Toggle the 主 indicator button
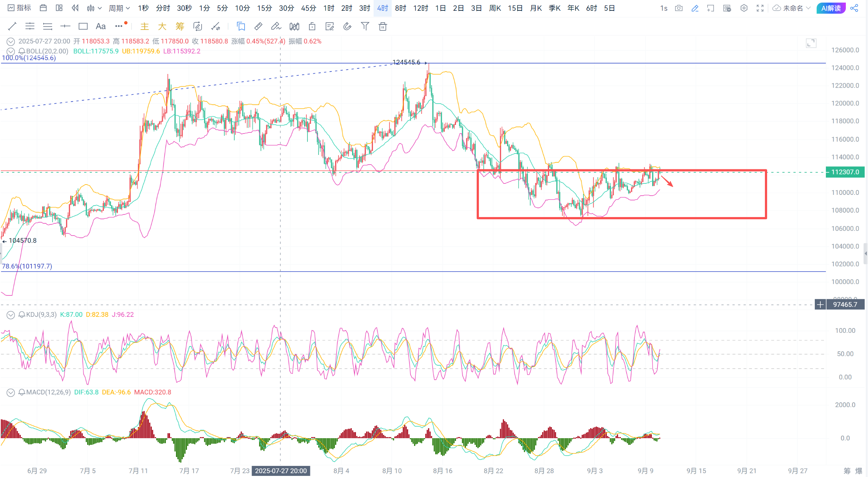868x477 pixels. [x=144, y=26]
